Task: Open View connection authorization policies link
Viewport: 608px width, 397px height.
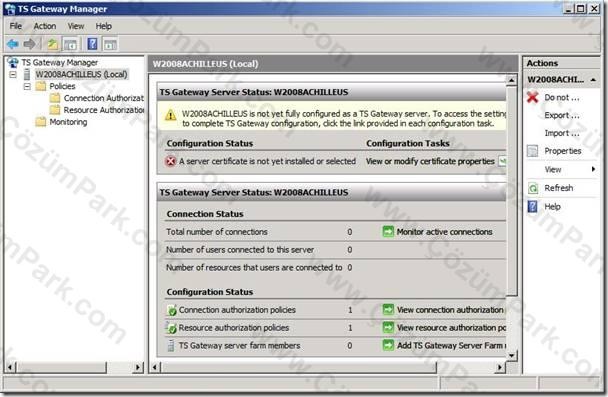Action: (x=451, y=310)
